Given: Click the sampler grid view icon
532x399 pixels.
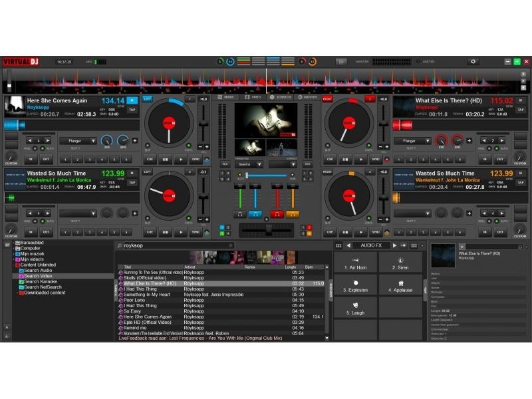Looking at the screenshot, I should pyautogui.click(x=338, y=245).
